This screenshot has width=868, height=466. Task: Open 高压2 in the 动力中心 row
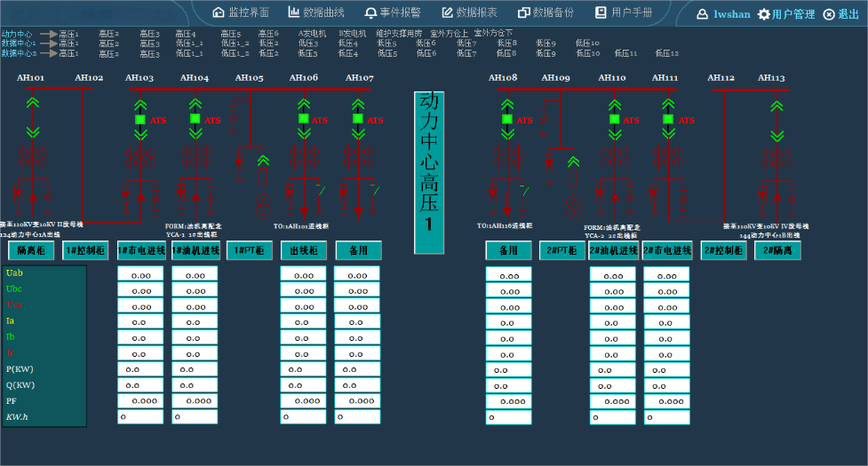pos(109,35)
